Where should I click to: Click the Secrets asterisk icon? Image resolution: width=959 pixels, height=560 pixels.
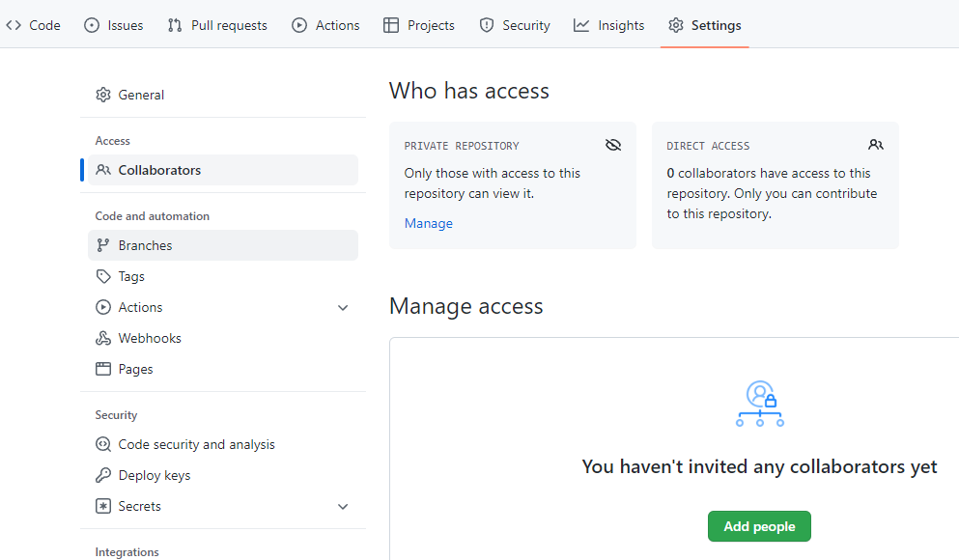tap(103, 506)
